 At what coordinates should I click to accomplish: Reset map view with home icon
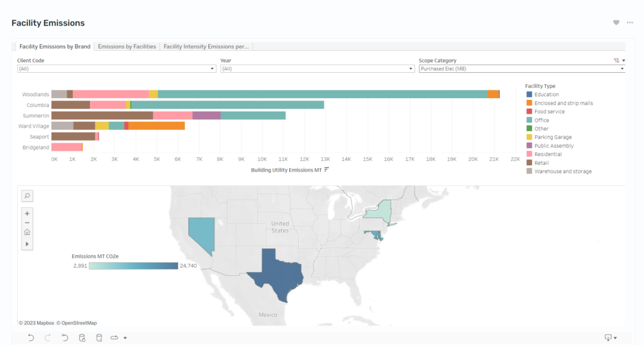coord(27,232)
